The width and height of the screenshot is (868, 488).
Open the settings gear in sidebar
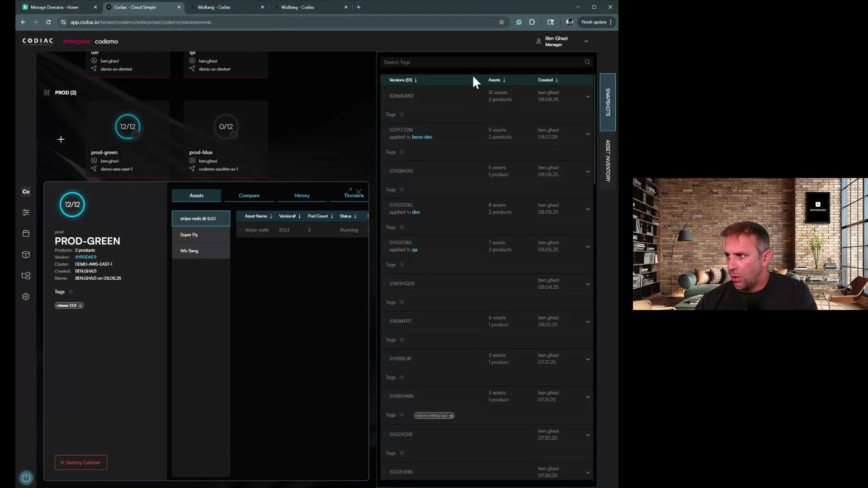(x=26, y=297)
